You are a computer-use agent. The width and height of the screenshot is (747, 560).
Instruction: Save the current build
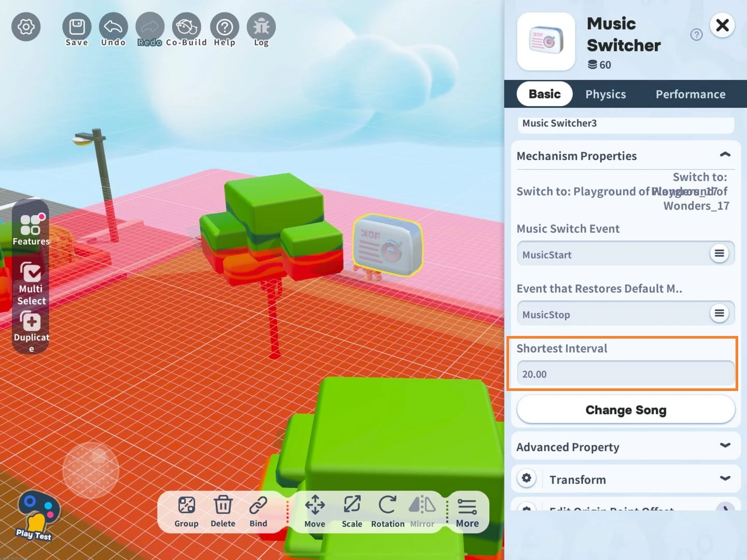click(77, 30)
